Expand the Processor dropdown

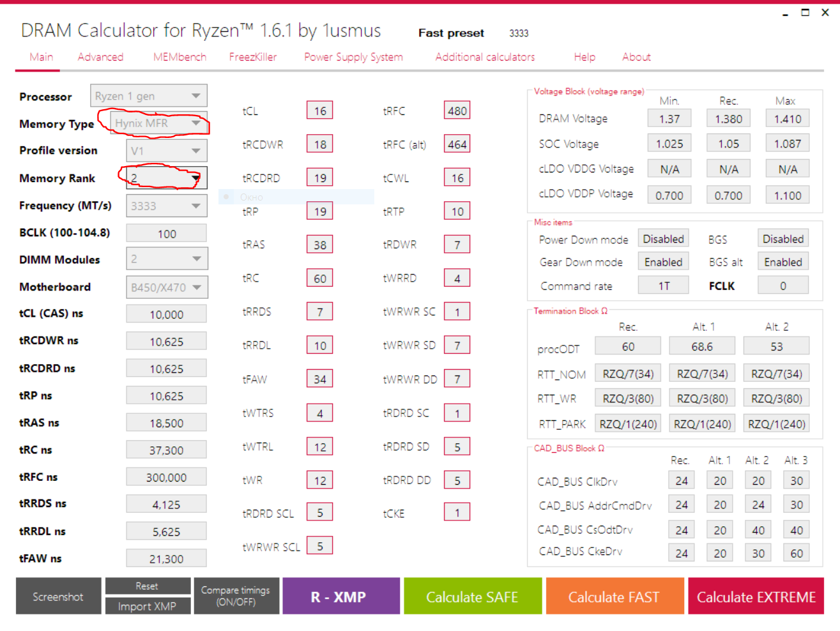tap(149, 96)
